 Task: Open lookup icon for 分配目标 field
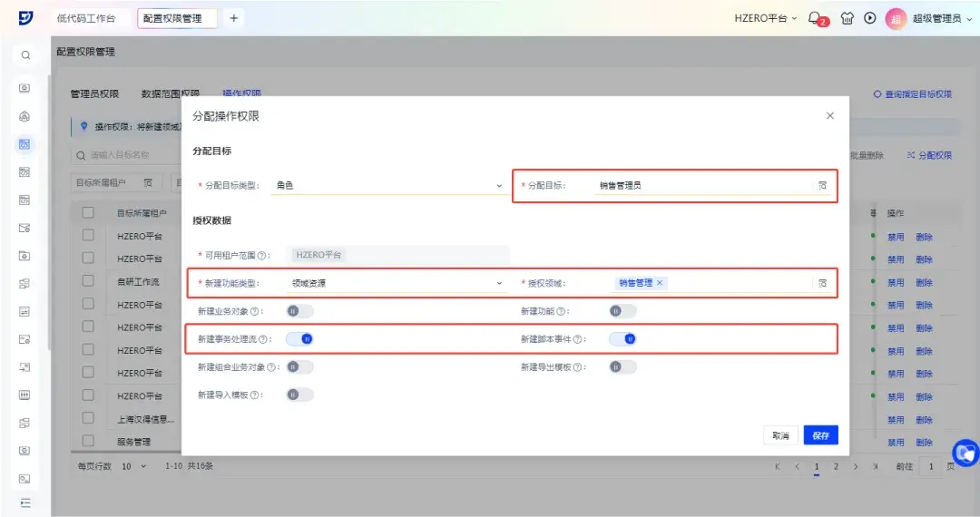[x=822, y=185]
